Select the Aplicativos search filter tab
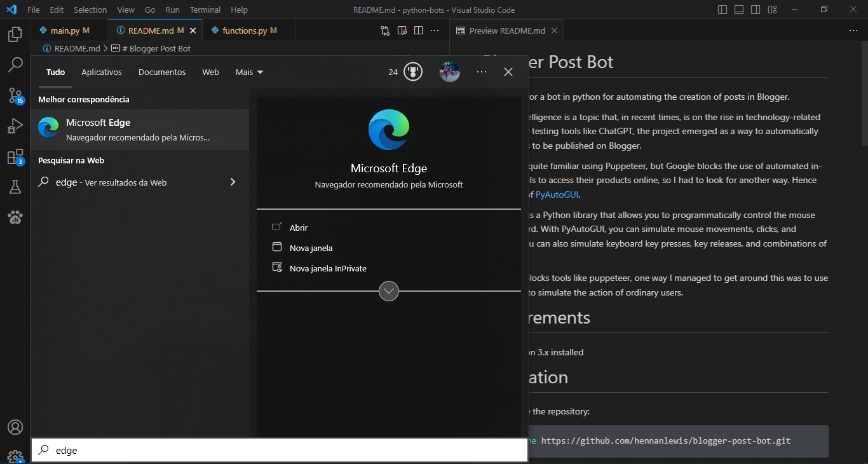Viewport: 868px width, 464px height. 102,72
